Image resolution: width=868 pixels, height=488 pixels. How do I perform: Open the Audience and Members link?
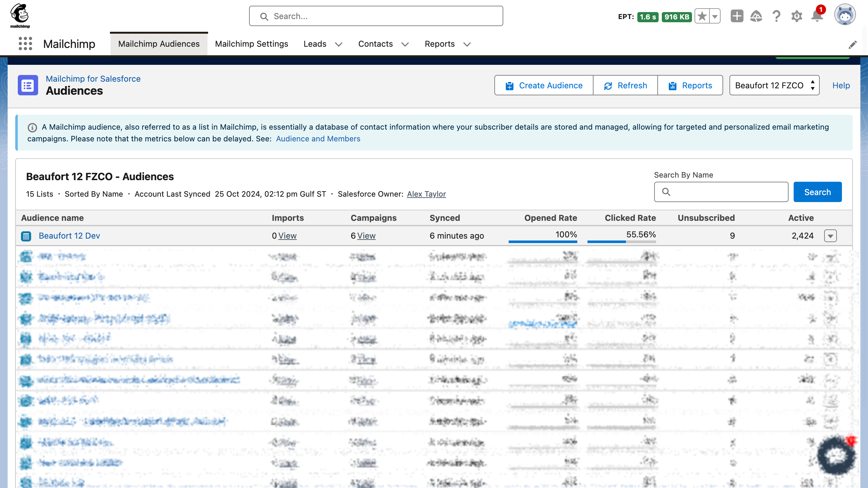point(318,139)
